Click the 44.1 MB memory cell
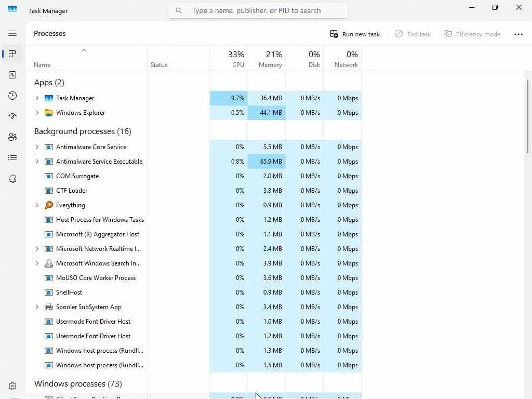Viewport: 532px width, 399px height. tap(267, 113)
